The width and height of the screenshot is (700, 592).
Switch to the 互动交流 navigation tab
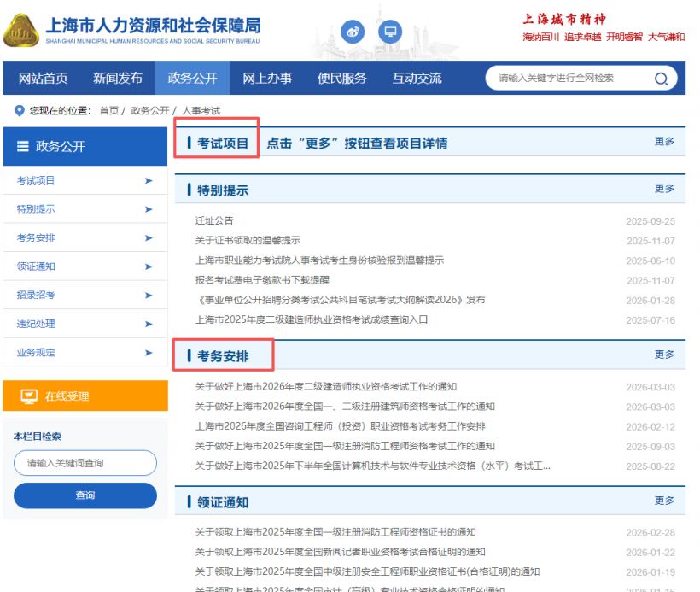pos(416,79)
